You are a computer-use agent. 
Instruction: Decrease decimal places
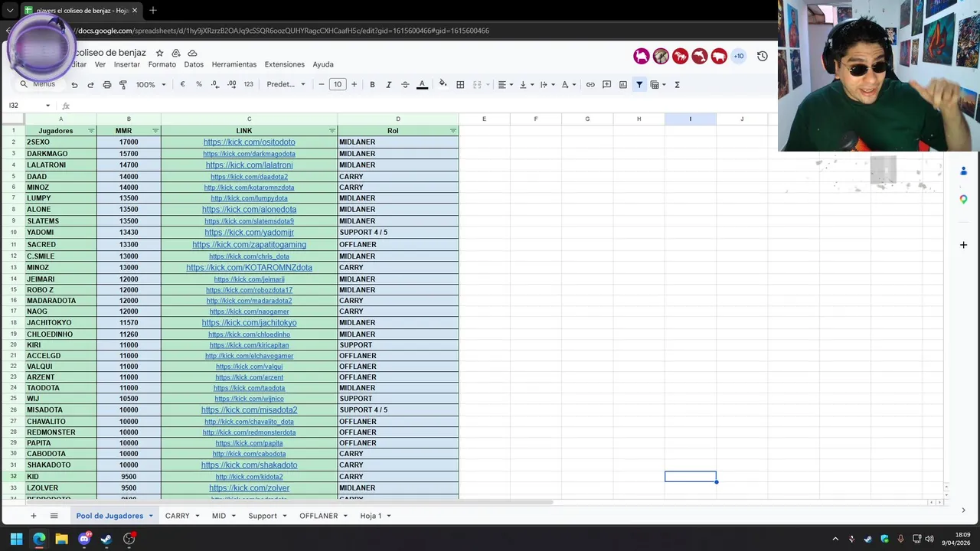tap(215, 85)
